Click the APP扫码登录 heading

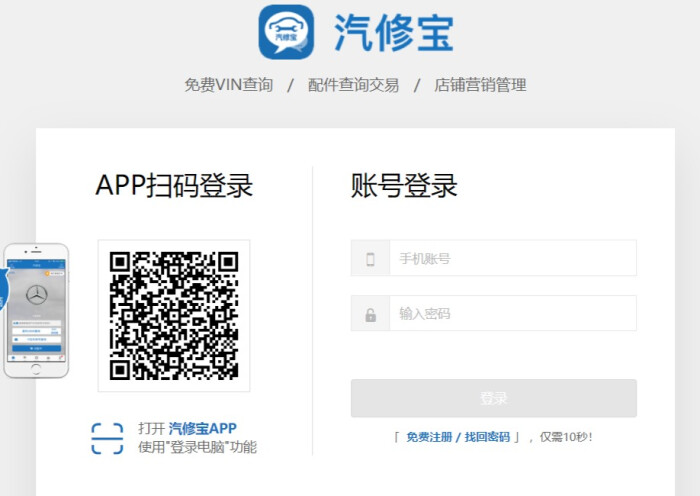coord(174,185)
